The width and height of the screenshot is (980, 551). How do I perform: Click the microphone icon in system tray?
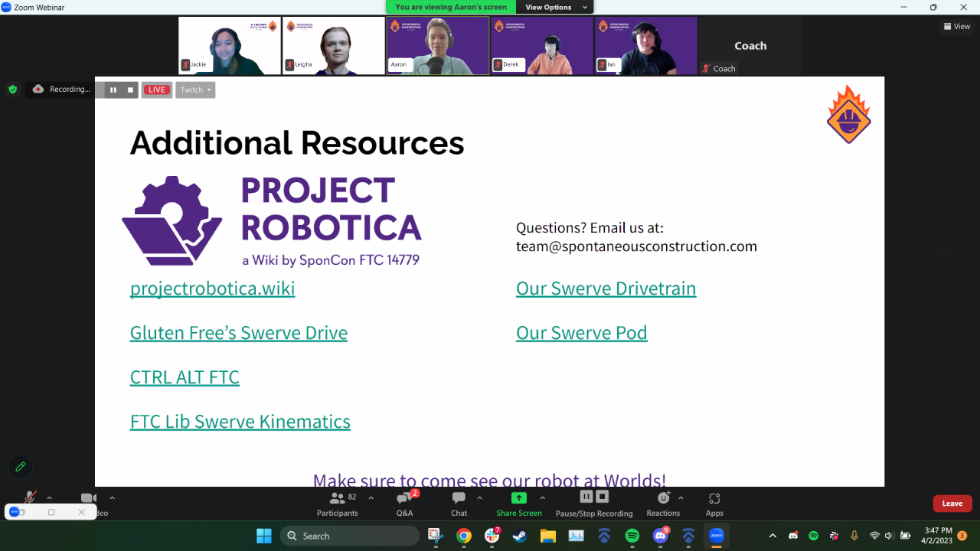(854, 536)
